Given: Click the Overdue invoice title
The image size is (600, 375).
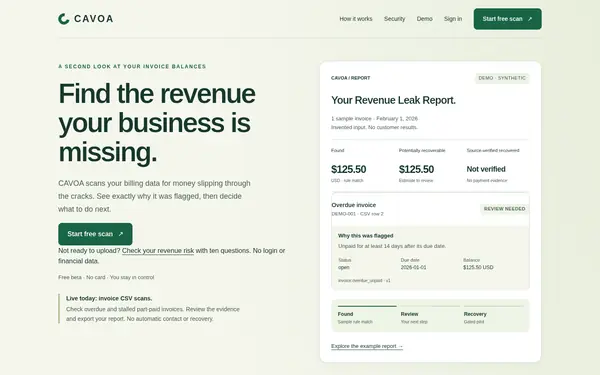Looking at the screenshot, I should (x=354, y=205).
